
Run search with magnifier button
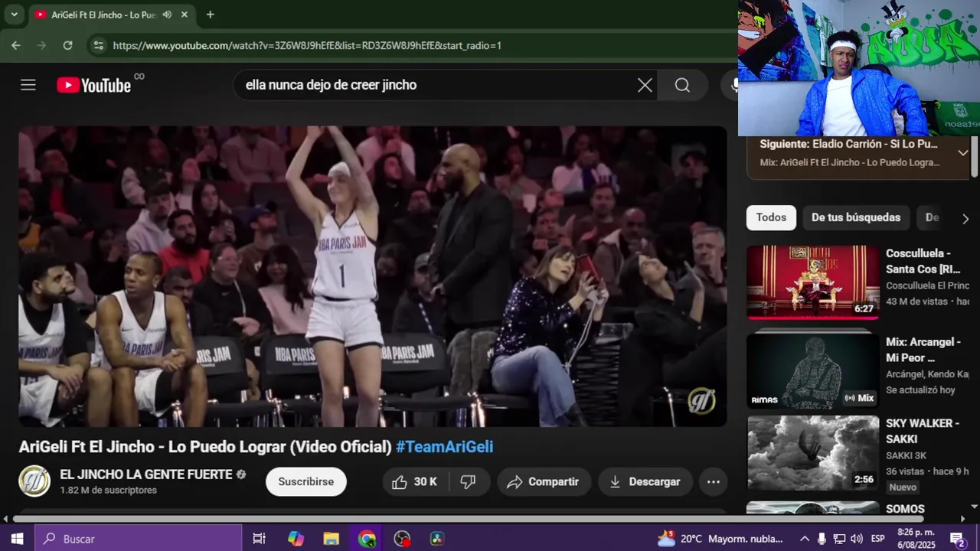click(682, 85)
